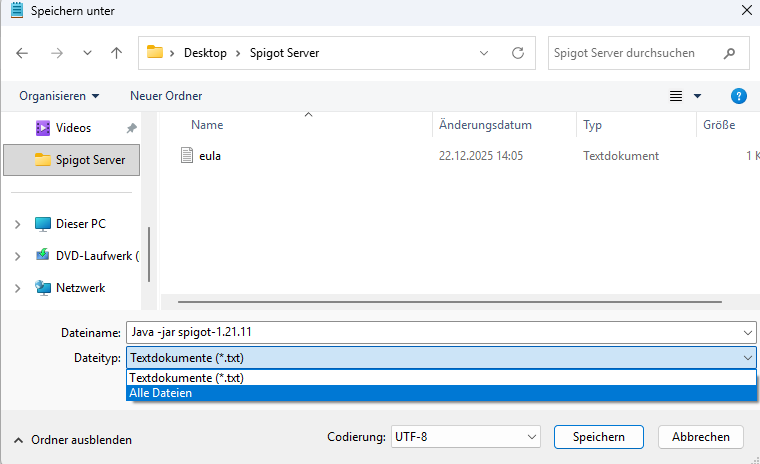Click the Abbrechen button
The image size is (760, 464).
point(700,437)
